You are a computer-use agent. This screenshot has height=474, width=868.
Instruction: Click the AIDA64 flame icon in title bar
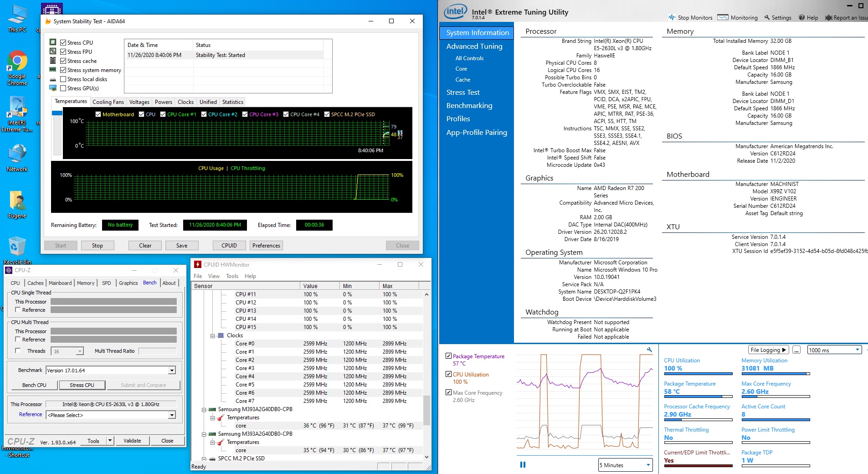(48, 21)
